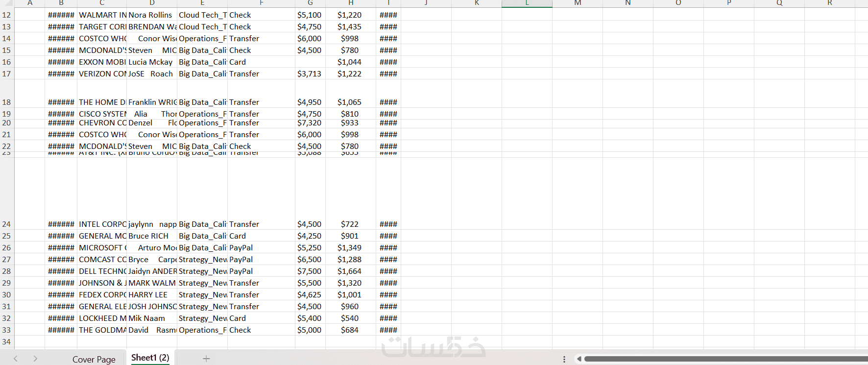868x365 pixels.
Task: Select the $1,044 cell
Action: click(351, 62)
